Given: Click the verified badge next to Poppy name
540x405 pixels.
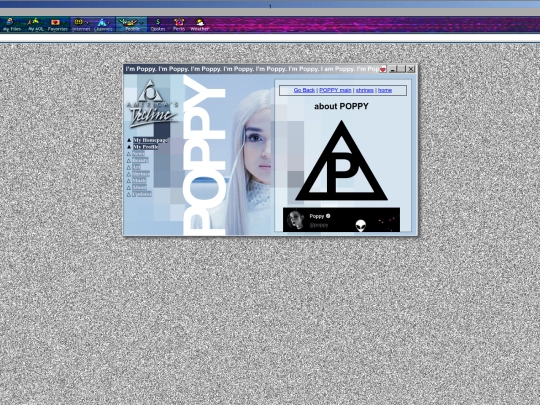Looking at the screenshot, I should click(x=328, y=216).
